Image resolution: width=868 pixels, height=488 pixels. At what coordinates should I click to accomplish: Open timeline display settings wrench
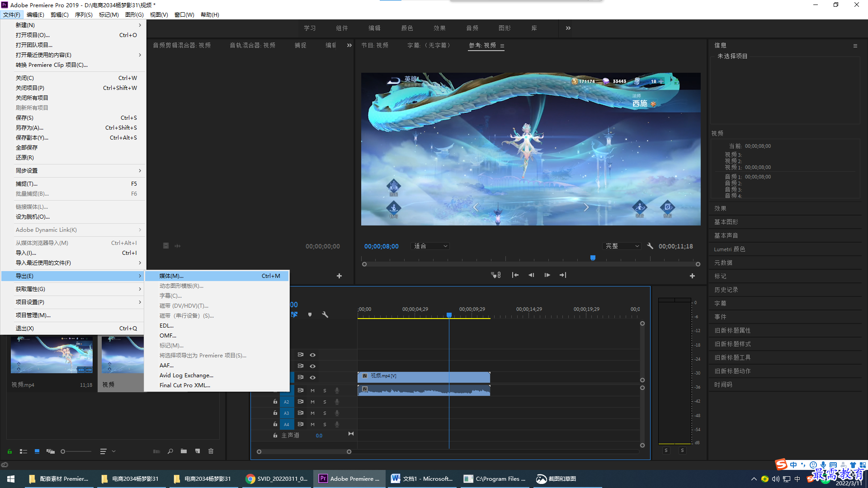325,314
